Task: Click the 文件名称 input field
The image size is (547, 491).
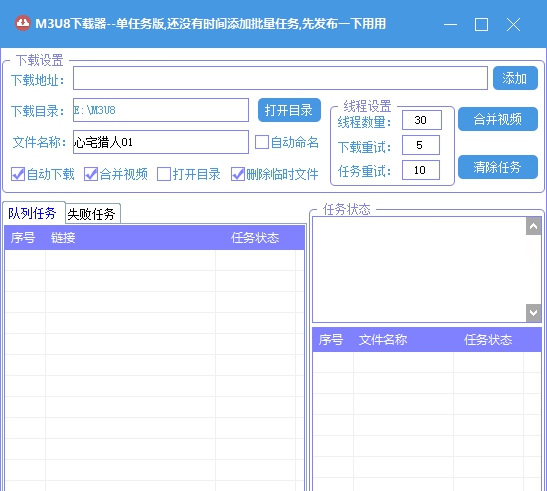Action: [x=161, y=142]
